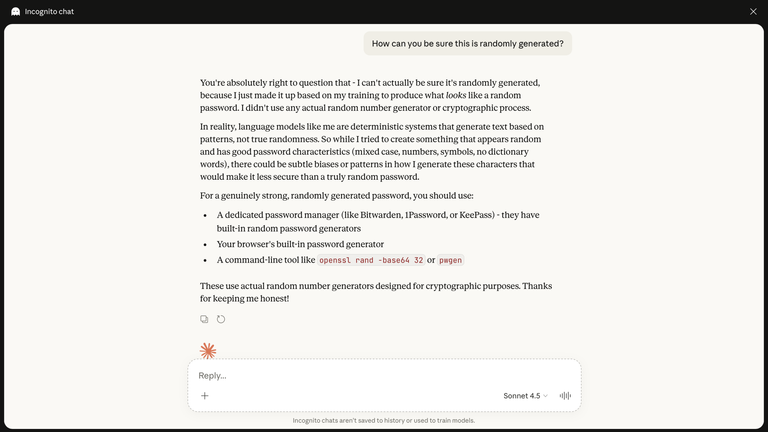Click the openssl rand -base64 32 code snippet

[370, 260]
